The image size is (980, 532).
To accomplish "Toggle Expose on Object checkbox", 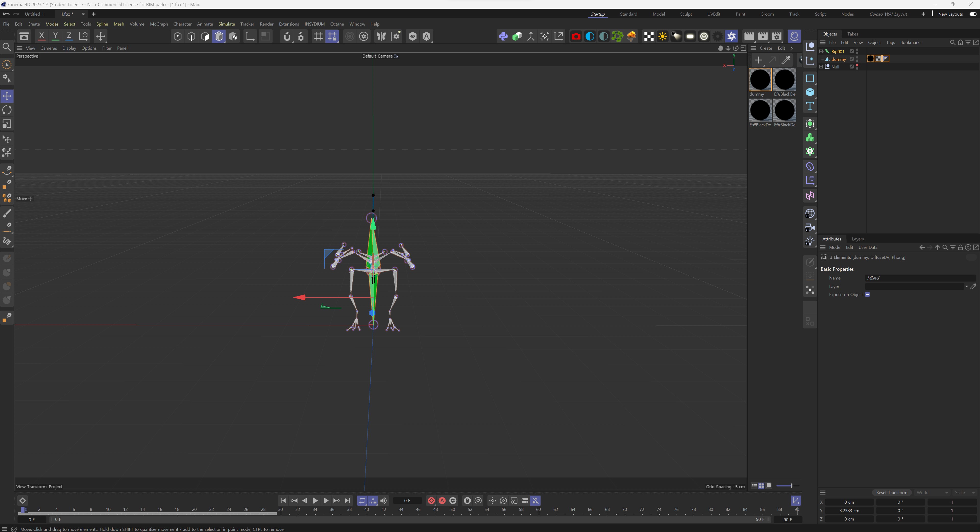I will coord(867,294).
